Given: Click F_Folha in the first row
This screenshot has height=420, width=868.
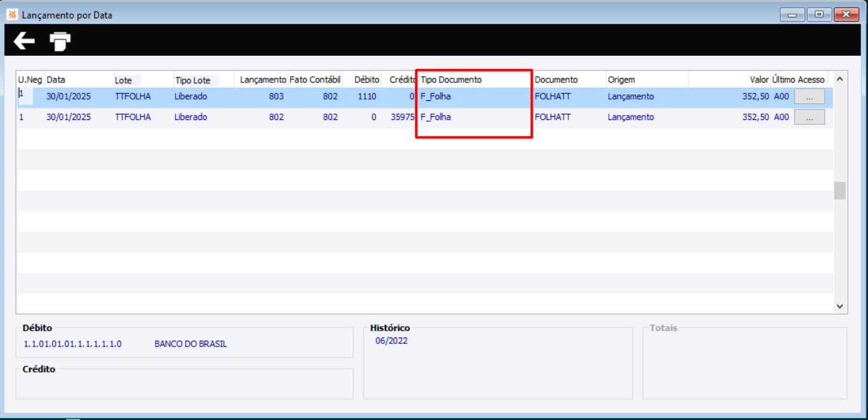Looking at the screenshot, I should (436, 96).
